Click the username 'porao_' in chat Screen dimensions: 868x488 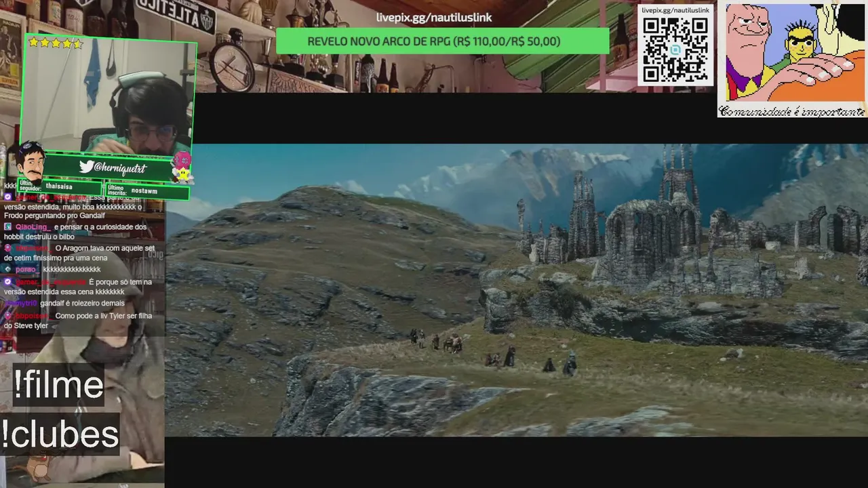tap(26, 270)
